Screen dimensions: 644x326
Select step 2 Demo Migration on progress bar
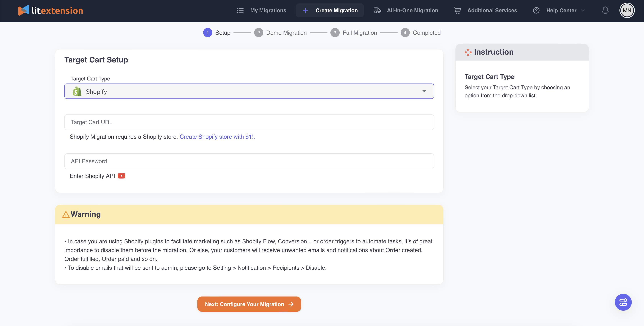[259, 33]
